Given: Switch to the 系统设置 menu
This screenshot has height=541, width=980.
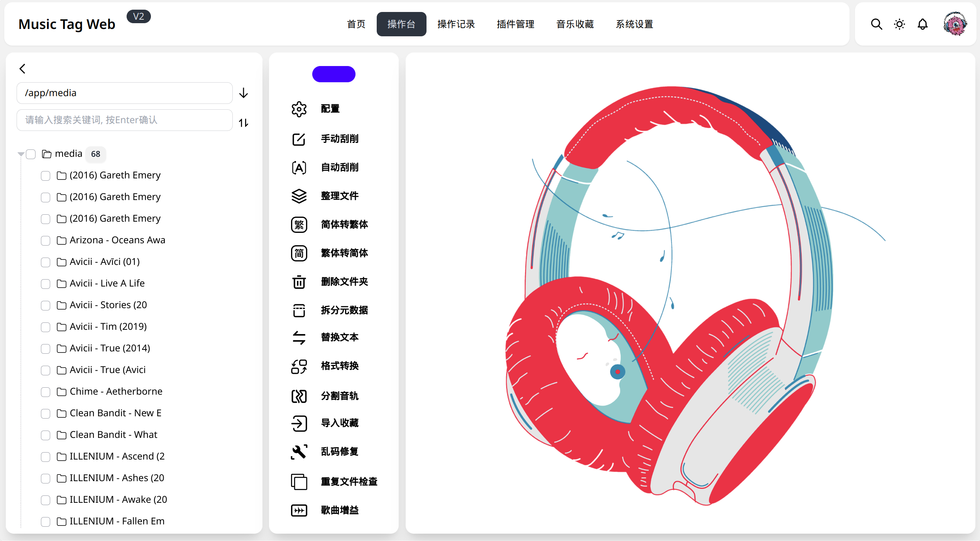Looking at the screenshot, I should pyautogui.click(x=634, y=24).
